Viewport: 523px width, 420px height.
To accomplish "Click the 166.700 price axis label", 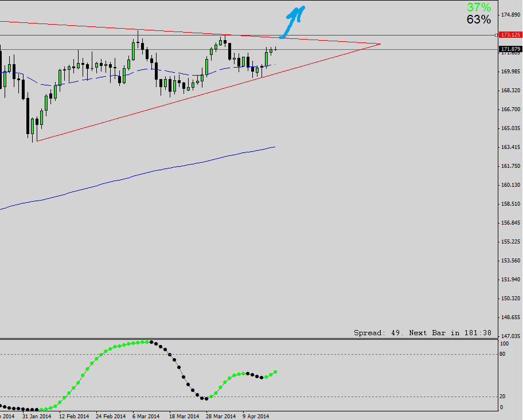I will [511, 109].
